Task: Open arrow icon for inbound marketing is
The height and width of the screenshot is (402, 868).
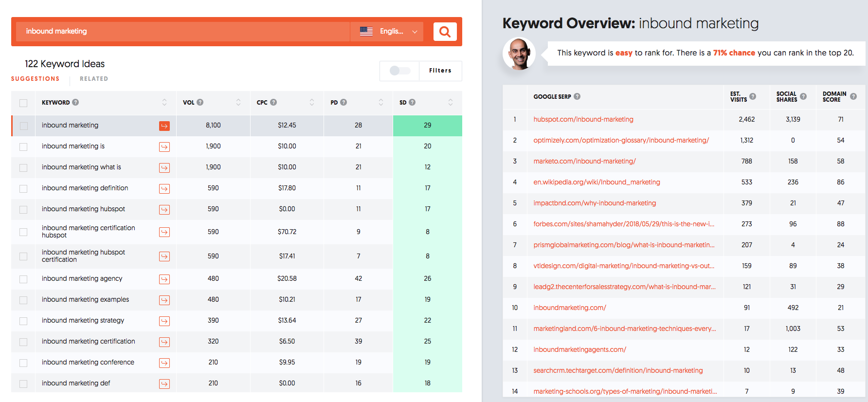Action: (x=164, y=147)
